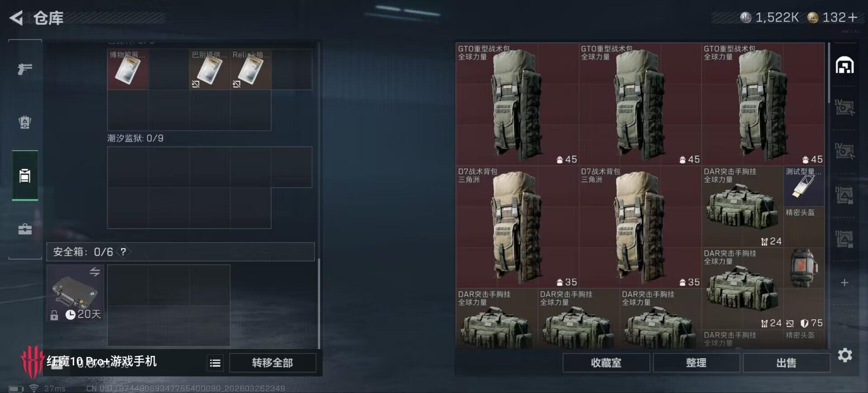Select the first GTO重型战术包 backpack
868x393 pixels.
tap(517, 104)
